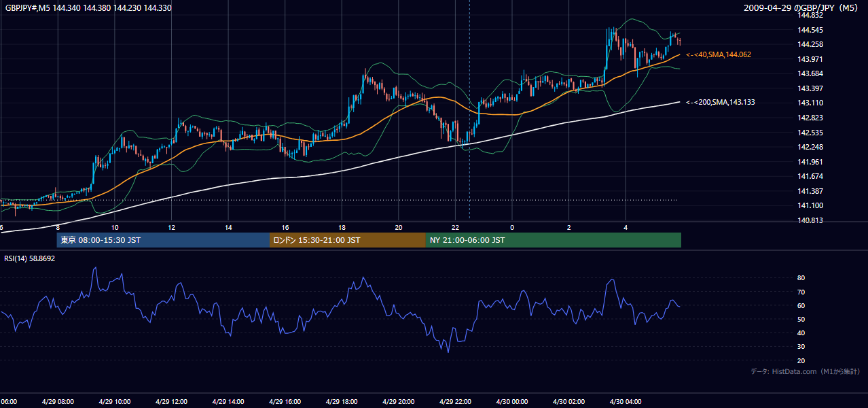Viewport: 868px width, 408px height.
Task: Click the 4/29 10:00 date label
Action: click(x=114, y=402)
